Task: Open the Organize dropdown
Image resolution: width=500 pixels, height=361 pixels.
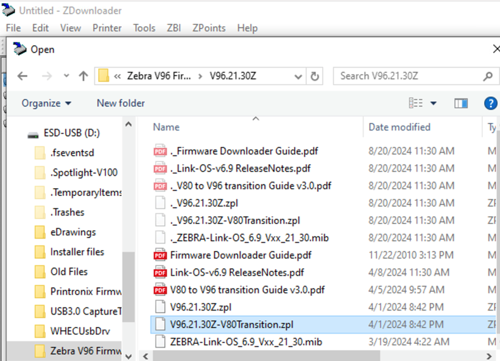Action: [x=46, y=103]
